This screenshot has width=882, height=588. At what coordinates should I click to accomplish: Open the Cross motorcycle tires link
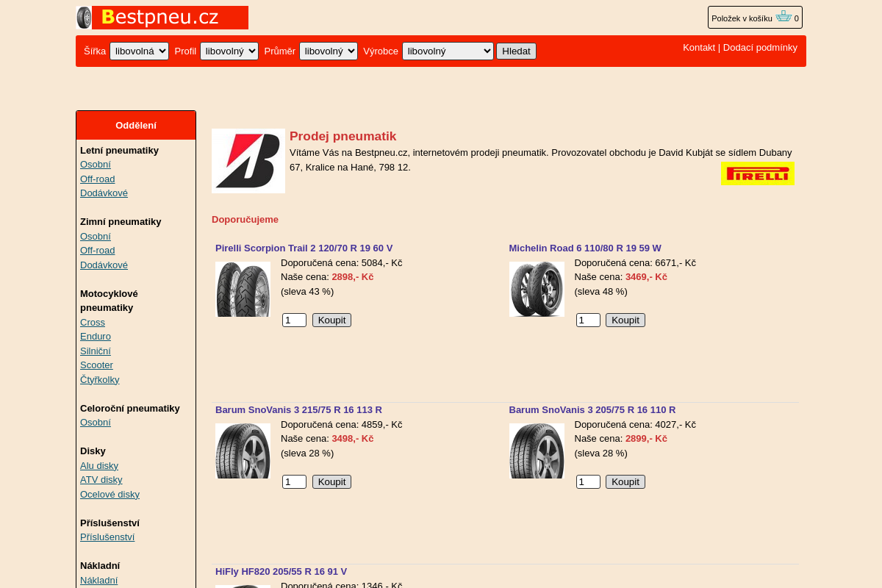[93, 322]
